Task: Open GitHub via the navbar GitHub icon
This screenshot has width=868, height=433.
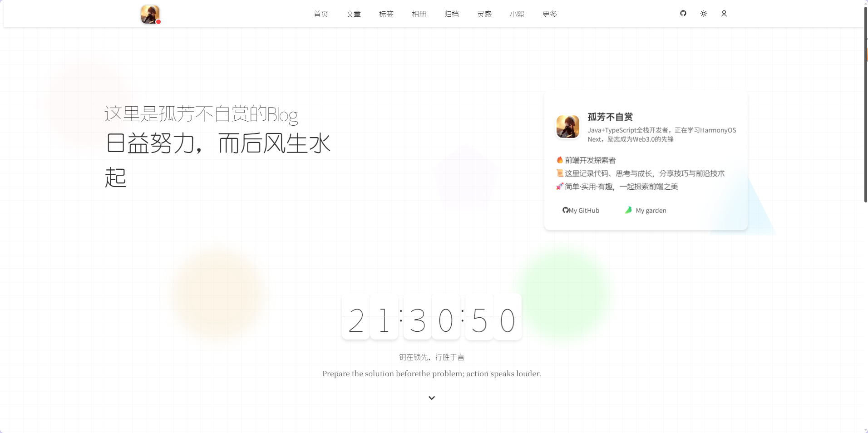Action: click(x=683, y=14)
